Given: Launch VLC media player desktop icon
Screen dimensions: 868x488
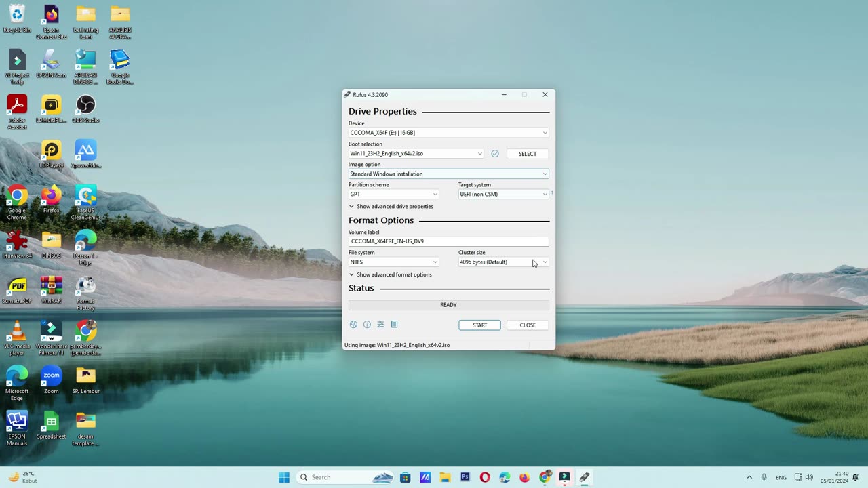Looking at the screenshot, I should 17,338.
